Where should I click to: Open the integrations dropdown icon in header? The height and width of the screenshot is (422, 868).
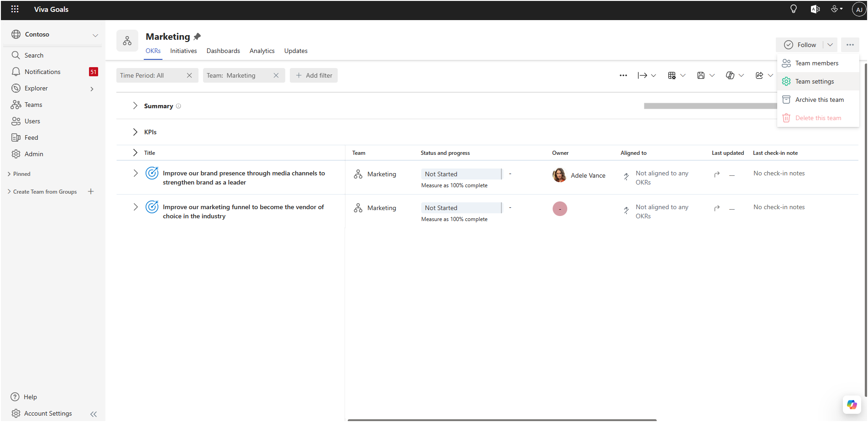(x=837, y=9)
